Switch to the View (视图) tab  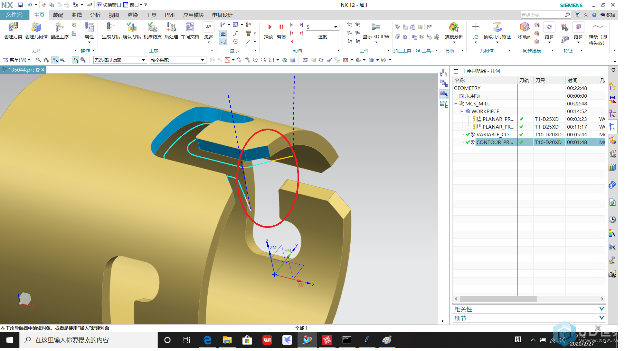pos(114,15)
